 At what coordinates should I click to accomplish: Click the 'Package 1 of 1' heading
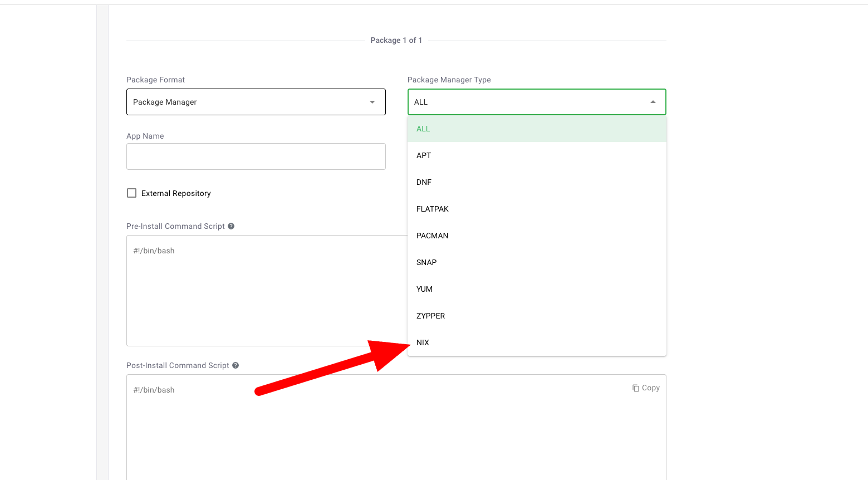click(396, 40)
